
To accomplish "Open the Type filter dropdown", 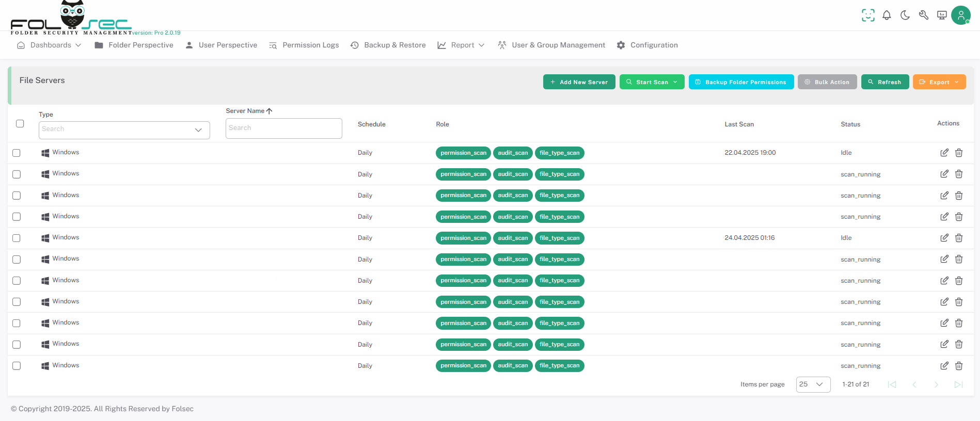I will tap(124, 130).
